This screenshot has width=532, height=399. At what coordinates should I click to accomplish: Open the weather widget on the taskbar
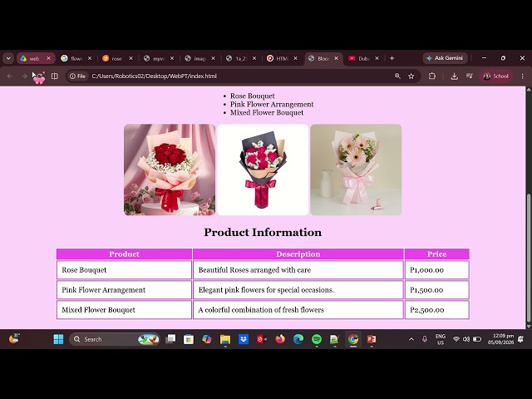(x=14, y=338)
